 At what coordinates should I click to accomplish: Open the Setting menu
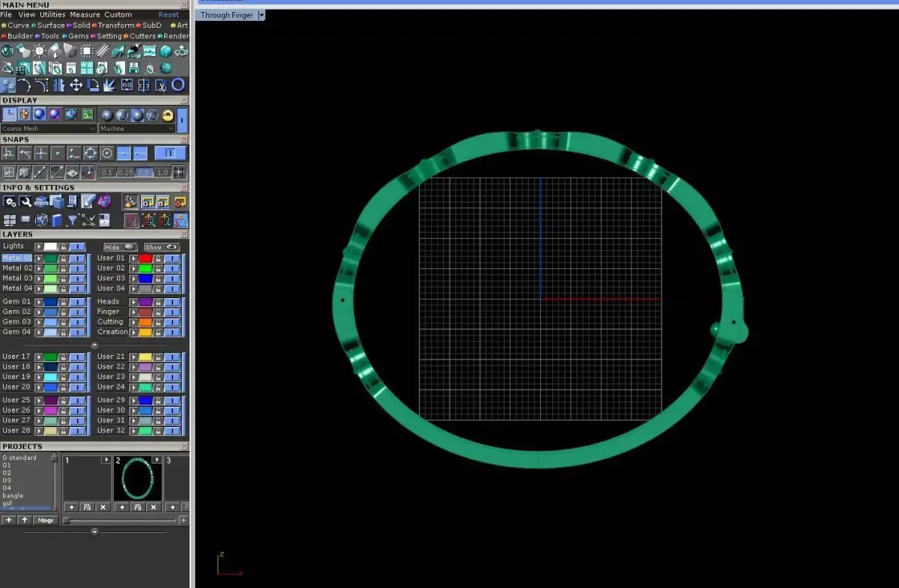(109, 36)
